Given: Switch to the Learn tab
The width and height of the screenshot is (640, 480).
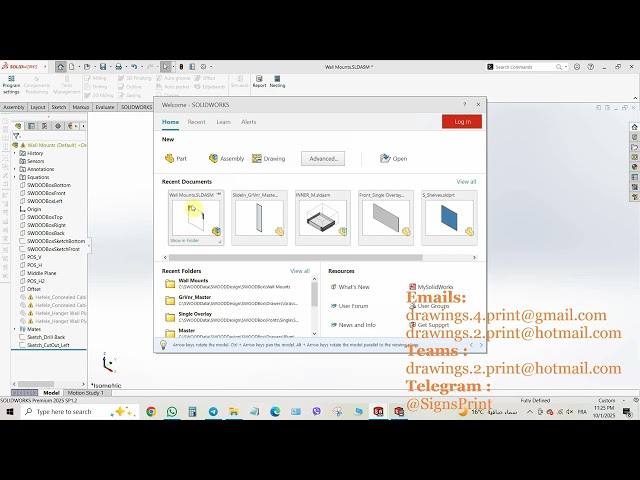Looking at the screenshot, I should tap(223, 122).
